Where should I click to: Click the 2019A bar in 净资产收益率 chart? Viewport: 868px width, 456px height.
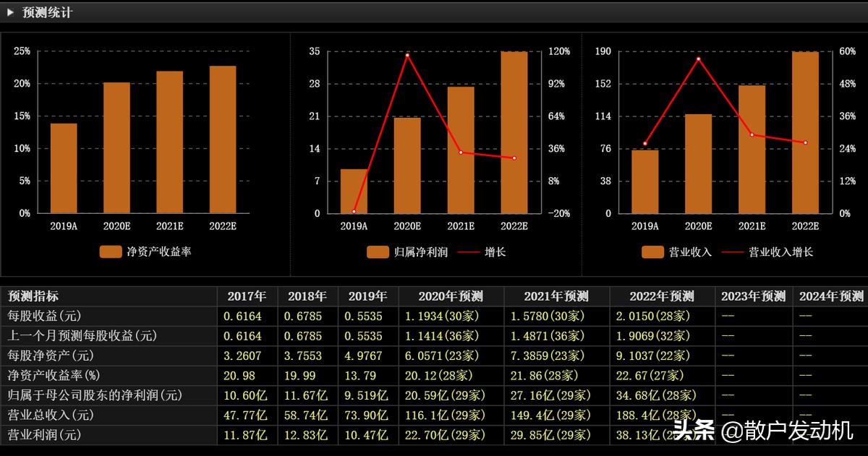pos(64,168)
